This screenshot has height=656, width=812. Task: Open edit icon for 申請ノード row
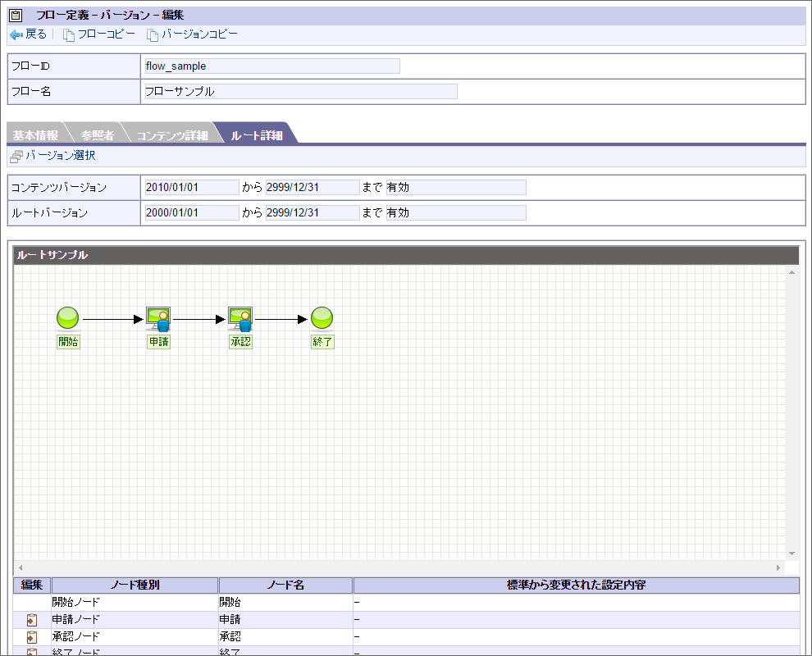tap(32, 619)
